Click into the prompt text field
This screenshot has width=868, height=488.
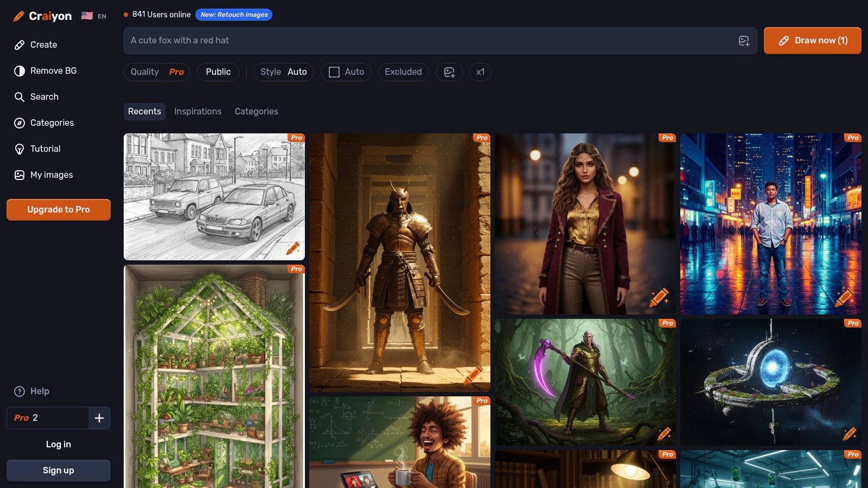[x=423, y=41]
